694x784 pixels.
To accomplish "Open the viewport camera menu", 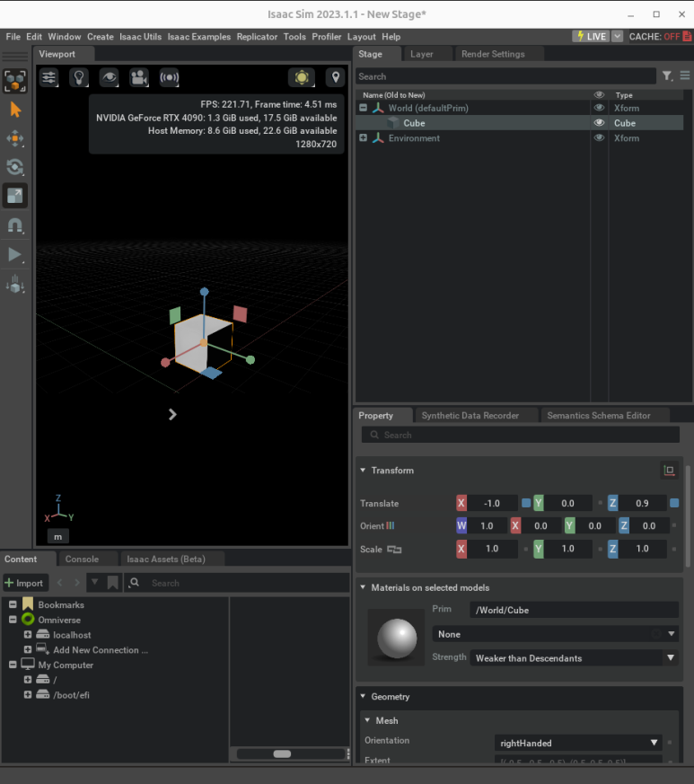I will (139, 77).
